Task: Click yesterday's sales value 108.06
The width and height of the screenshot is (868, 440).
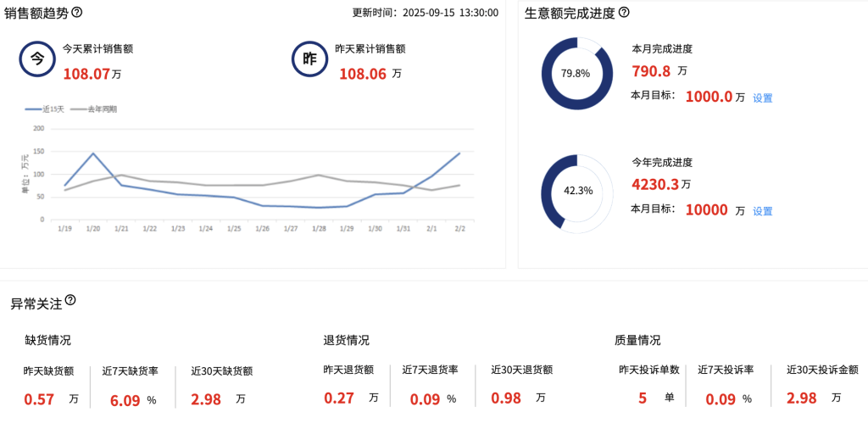Action: point(363,74)
